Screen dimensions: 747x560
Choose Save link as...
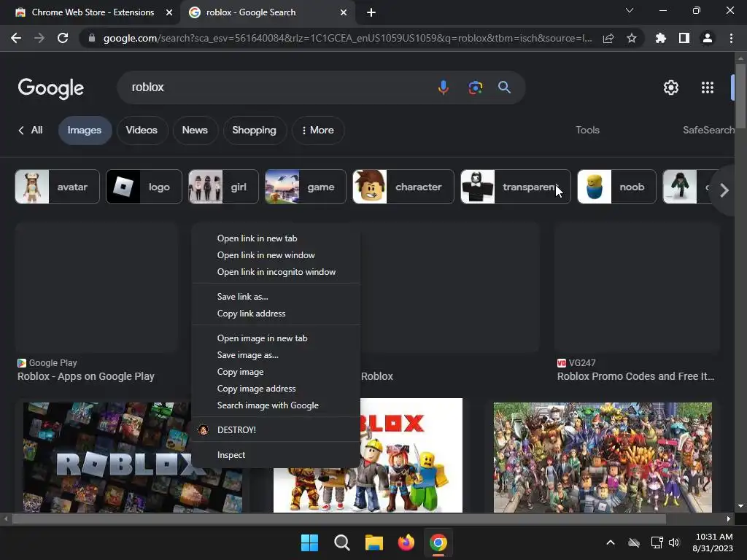pos(275,297)
